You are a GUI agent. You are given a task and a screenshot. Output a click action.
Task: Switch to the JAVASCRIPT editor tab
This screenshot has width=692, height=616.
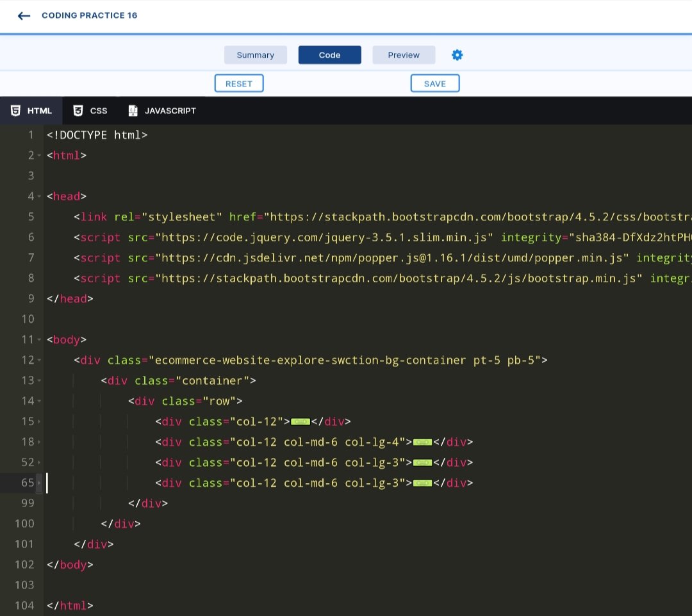162,111
